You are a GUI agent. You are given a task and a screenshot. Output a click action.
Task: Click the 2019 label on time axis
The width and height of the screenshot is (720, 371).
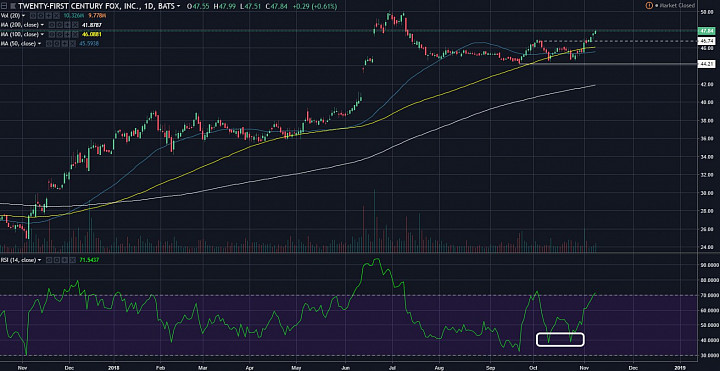coord(681,368)
